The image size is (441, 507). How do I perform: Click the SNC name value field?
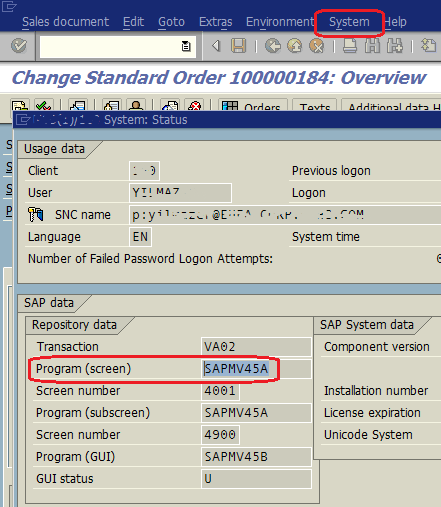click(285, 215)
